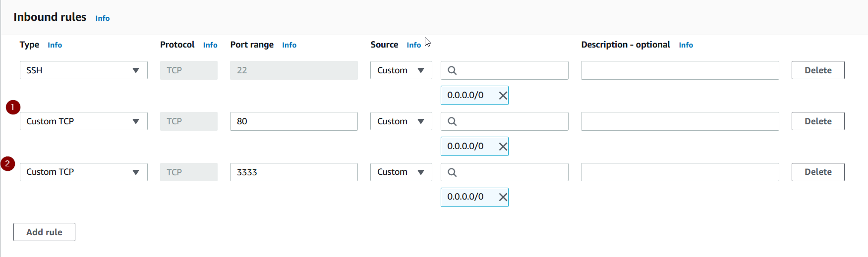Open Info link beside Description - optional

[x=686, y=45]
